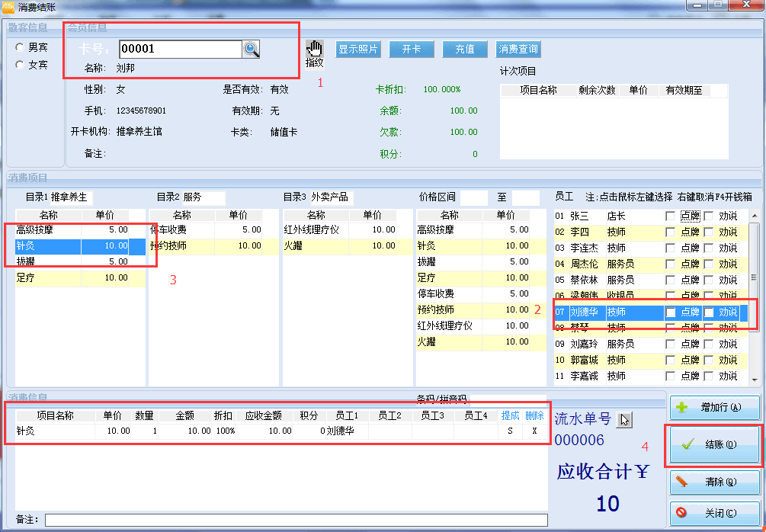Select the 男宾 radio button

pos(20,47)
